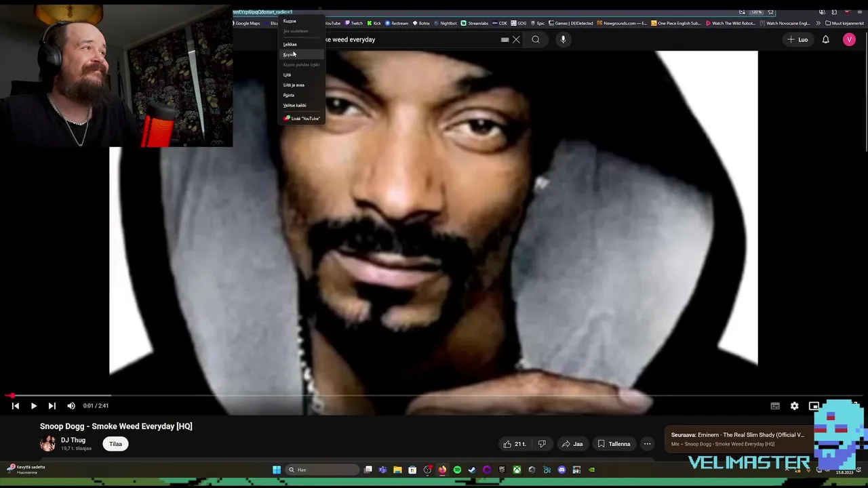Open Streamlabs bookmark

[475, 23]
